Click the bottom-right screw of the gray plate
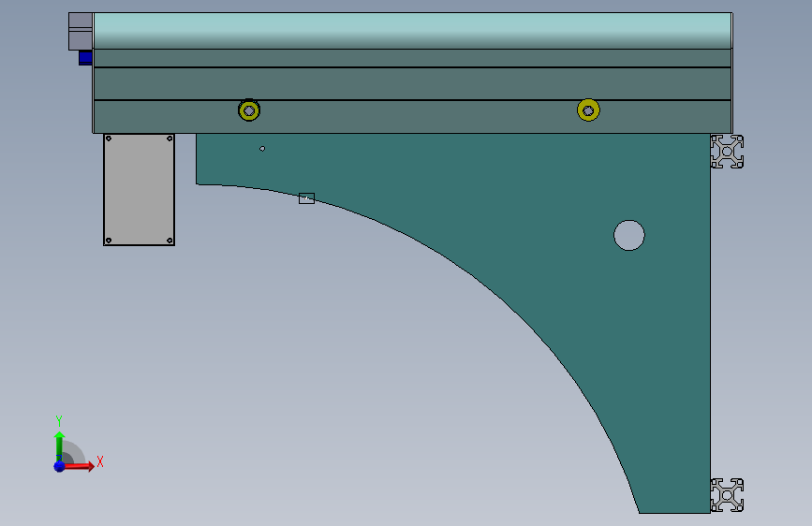Screen dimensions: 812x526 (170, 241)
